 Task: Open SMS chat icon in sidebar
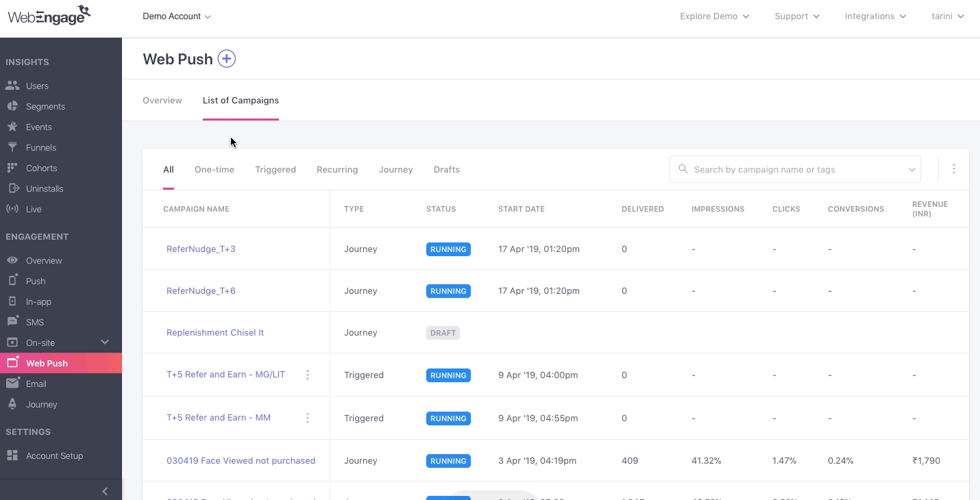point(12,322)
